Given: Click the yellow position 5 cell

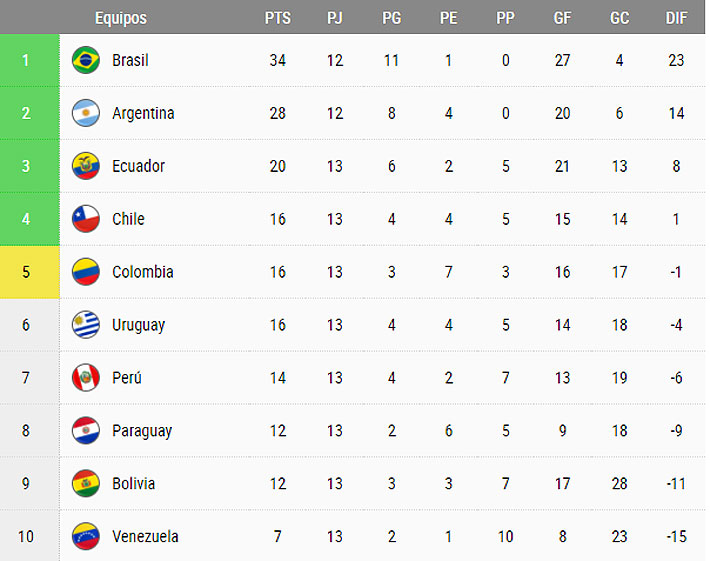Looking at the screenshot, I should 27,272.
